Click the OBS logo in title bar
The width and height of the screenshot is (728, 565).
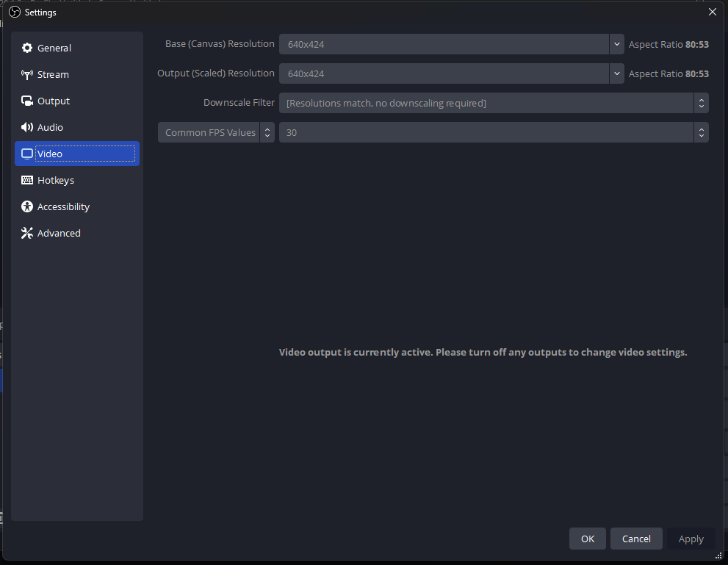[x=15, y=12]
